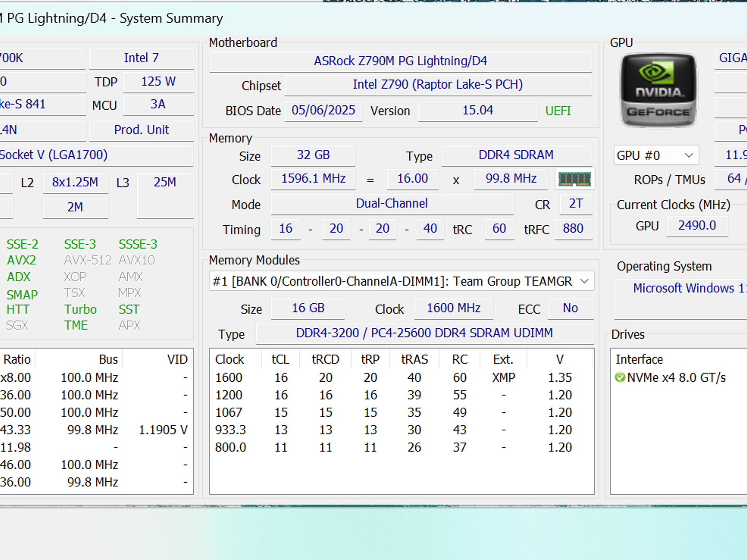747x560 pixels.
Task: Click the MCU value 3A
Action: (159, 105)
